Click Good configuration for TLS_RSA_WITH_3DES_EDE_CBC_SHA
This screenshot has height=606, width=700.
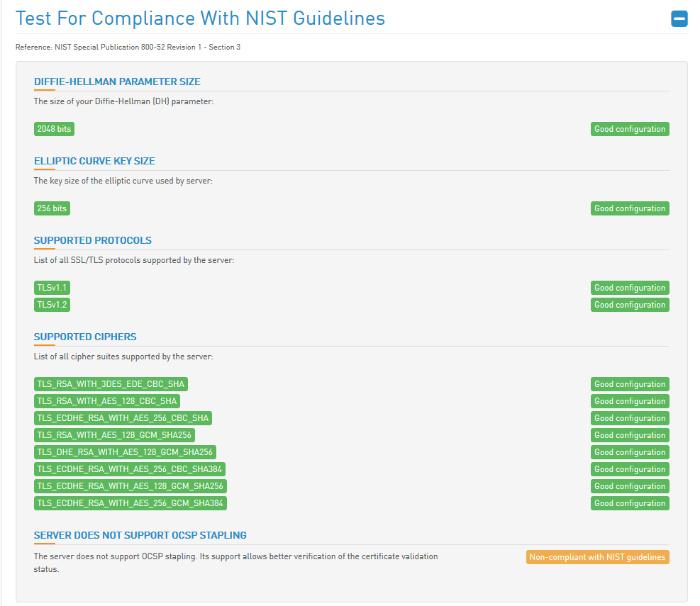[630, 384]
